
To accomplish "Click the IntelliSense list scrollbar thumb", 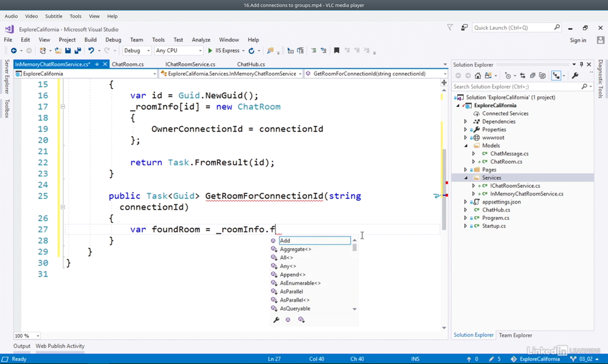I will [354, 247].
